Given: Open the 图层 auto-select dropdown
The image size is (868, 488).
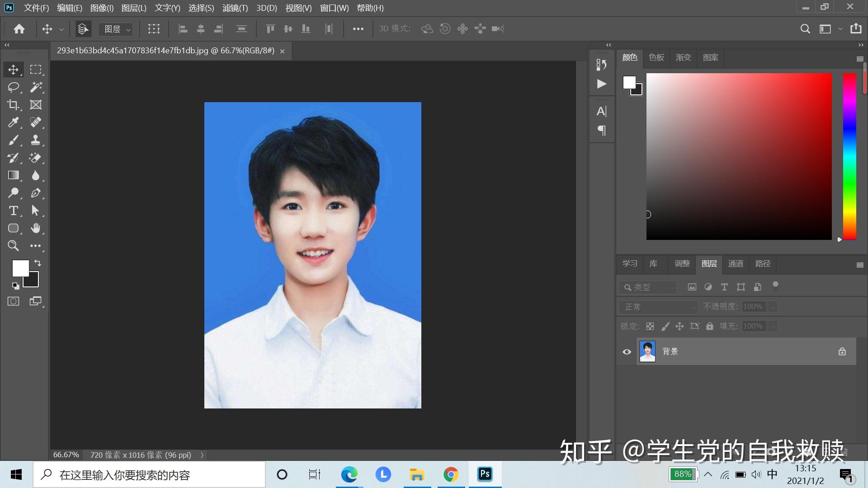Looking at the screenshot, I should pos(116,29).
